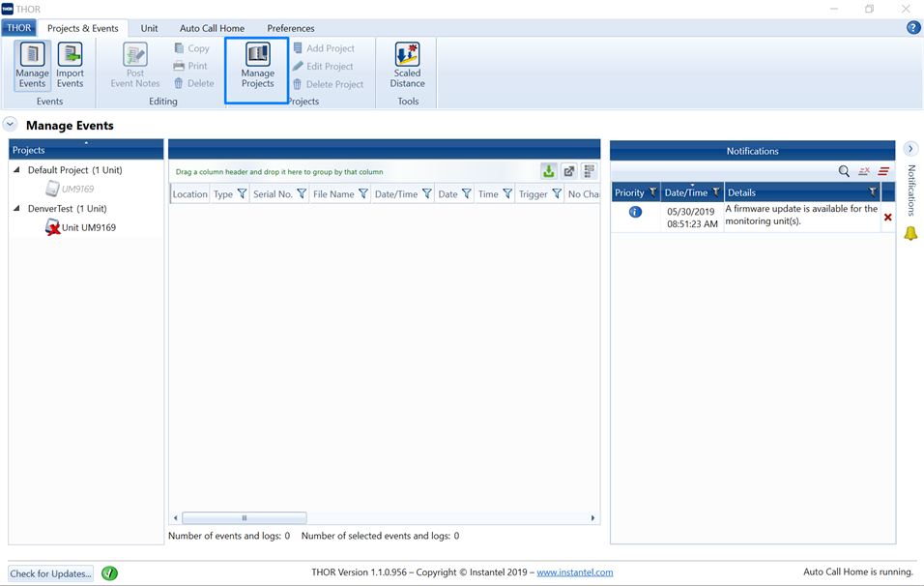
Task: Click the green download events icon
Action: click(x=548, y=171)
